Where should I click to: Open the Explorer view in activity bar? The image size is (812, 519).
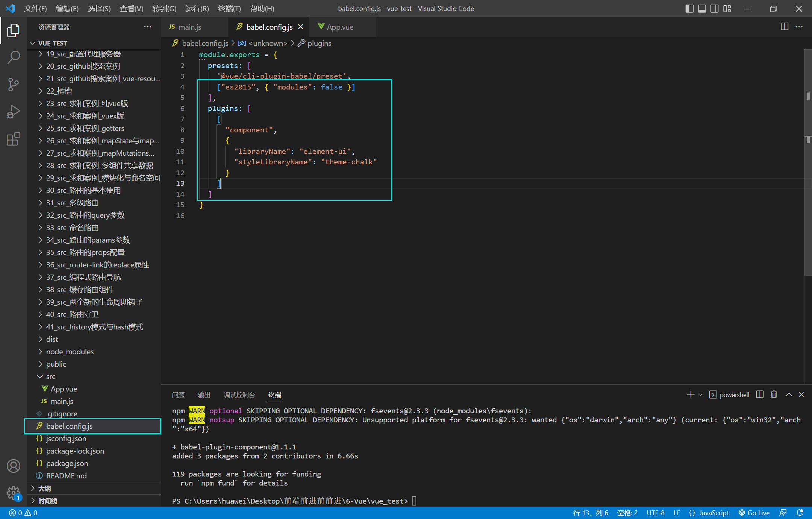point(14,30)
